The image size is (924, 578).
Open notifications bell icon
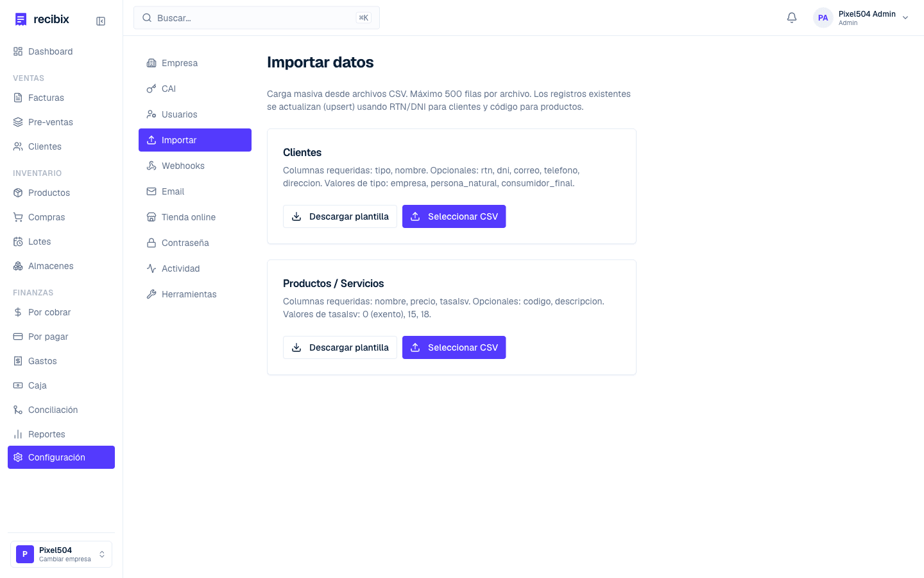(x=792, y=18)
